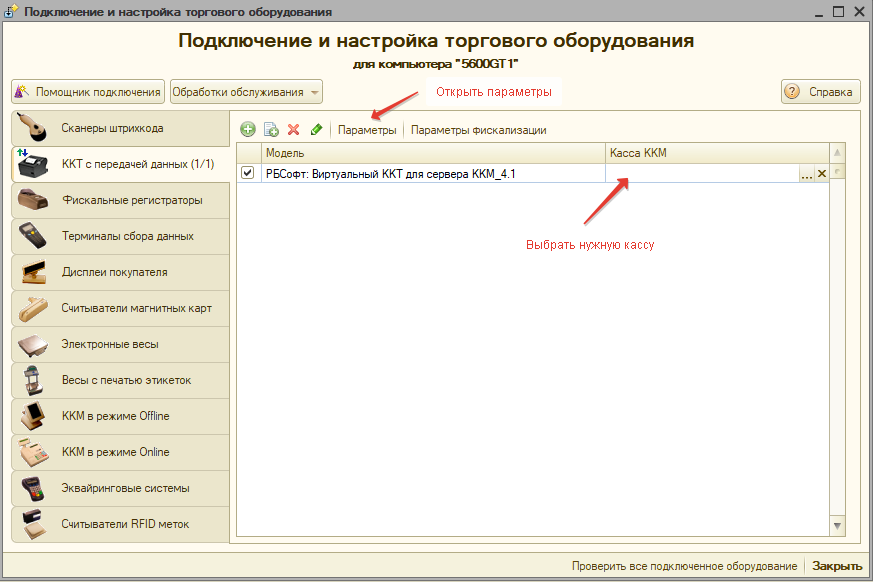This screenshot has height=582, width=873.
Task: Click Параметры in the toolbar
Action: click(367, 130)
